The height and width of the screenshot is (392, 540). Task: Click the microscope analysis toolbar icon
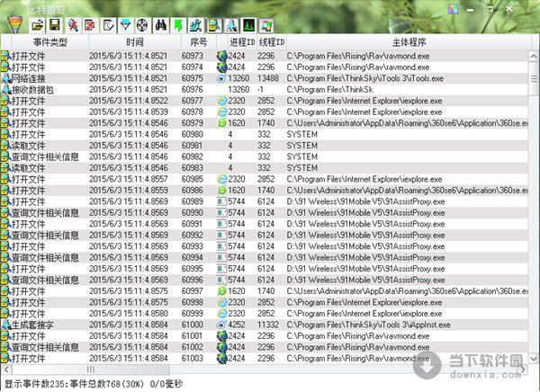click(x=196, y=25)
